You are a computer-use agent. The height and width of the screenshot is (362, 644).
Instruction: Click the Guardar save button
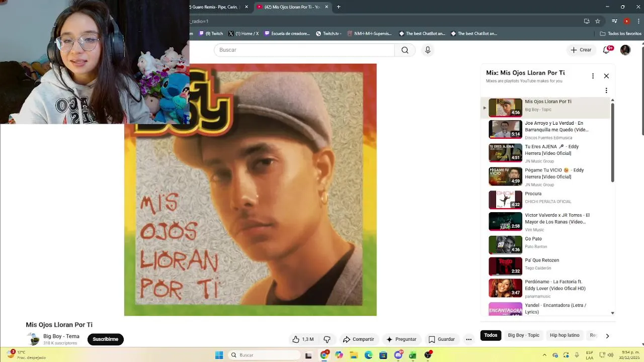(x=441, y=339)
